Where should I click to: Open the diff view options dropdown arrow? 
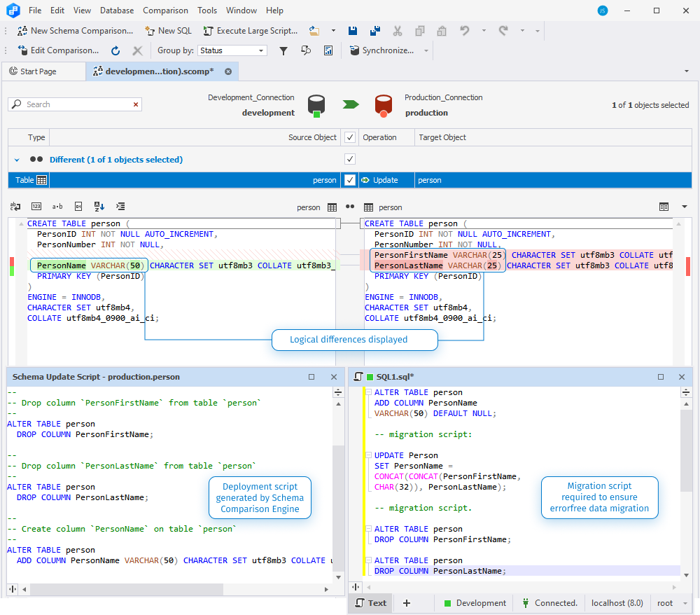[x=685, y=207]
